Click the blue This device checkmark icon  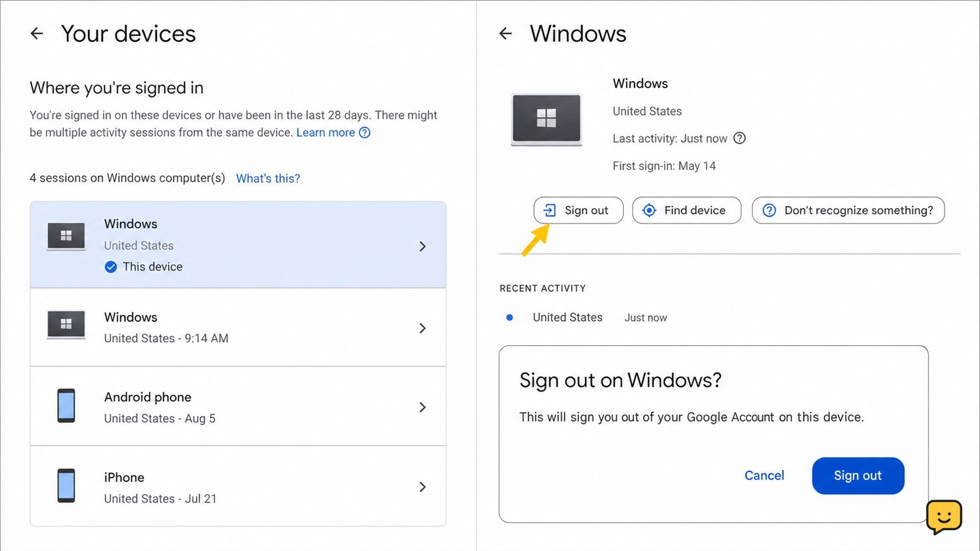(x=111, y=267)
